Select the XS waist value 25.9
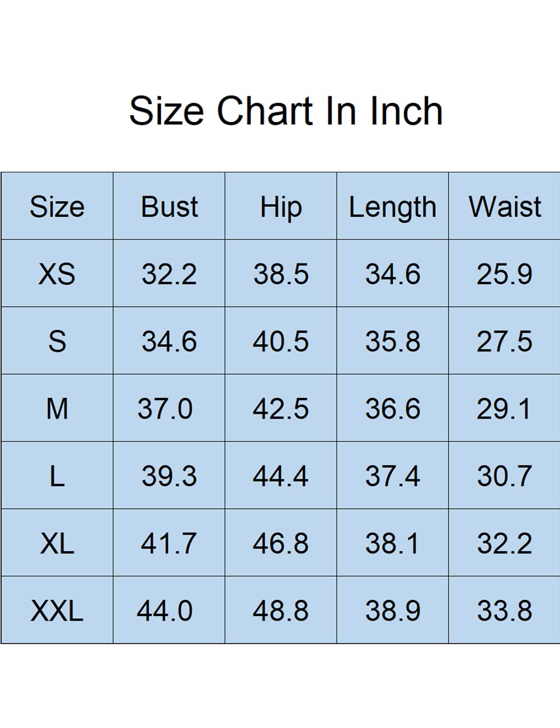 (x=505, y=274)
